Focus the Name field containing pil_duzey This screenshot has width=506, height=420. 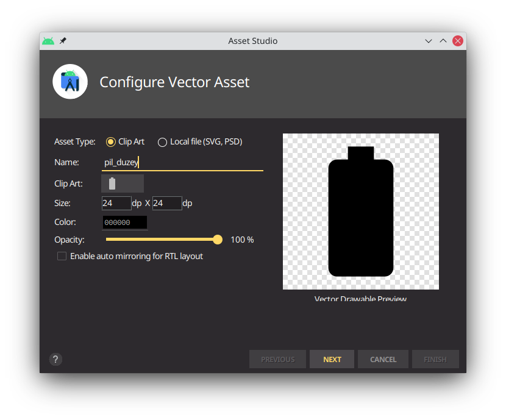pyautogui.click(x=183, y=162)
